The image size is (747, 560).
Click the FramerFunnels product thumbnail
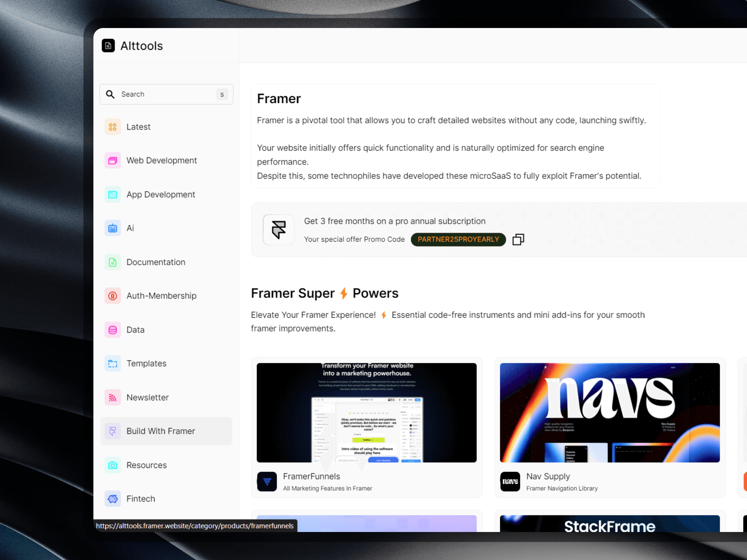(366, 412)
